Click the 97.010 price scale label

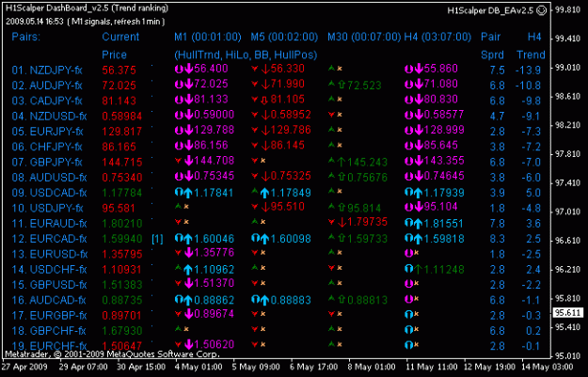click(x=567, y=212)
